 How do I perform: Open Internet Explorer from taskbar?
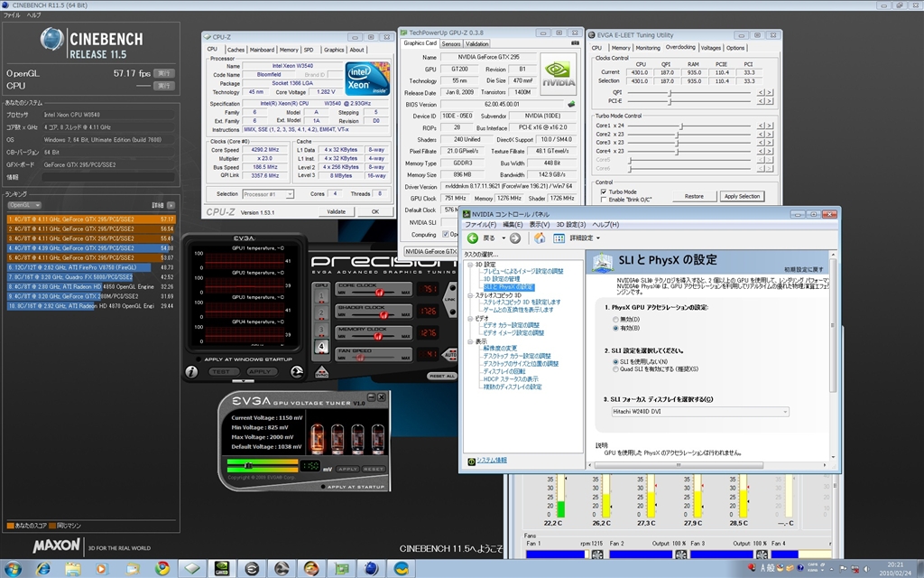tap(42, 569)
